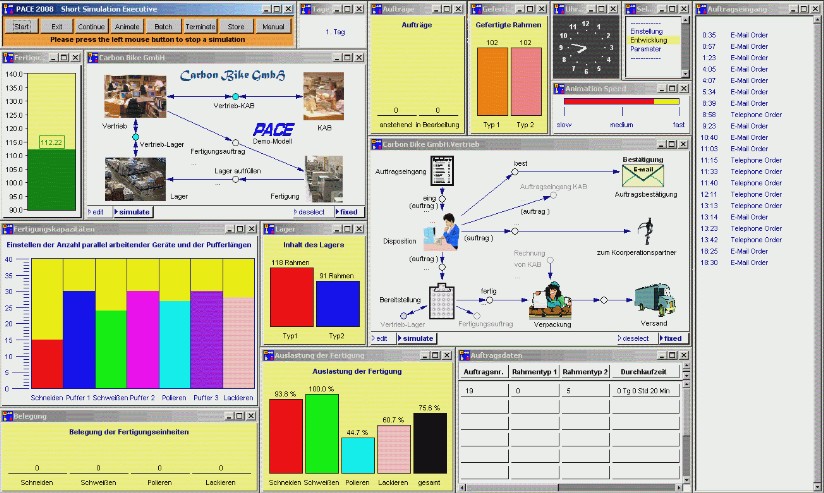This screenshot has width=824, height=493.
Task: Click the 'best' place node in Vertrieb
Action: tap(515, 172)
